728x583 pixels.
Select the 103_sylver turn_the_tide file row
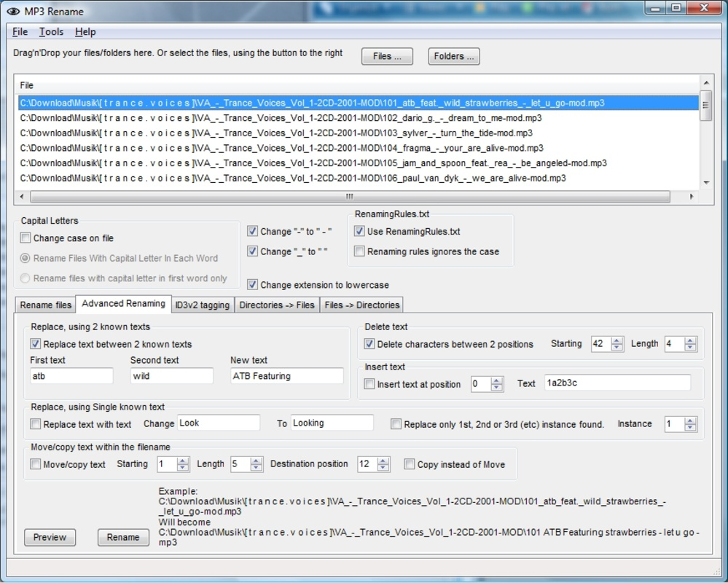(359, 133)
